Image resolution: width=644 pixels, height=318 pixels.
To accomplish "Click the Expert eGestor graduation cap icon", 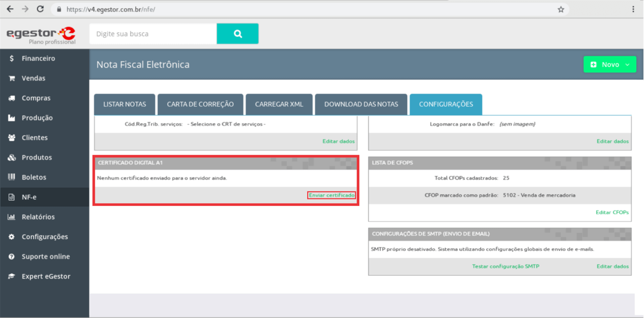I will (12, 276).
